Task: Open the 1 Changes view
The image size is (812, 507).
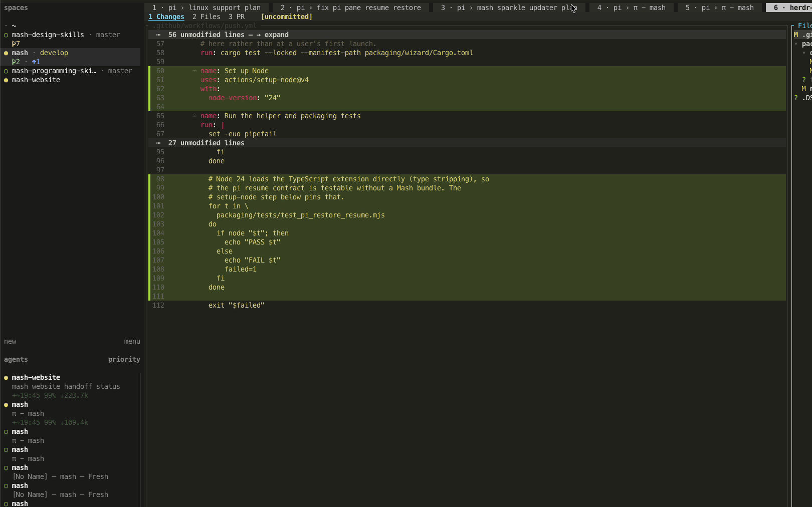Action: [166, 17]
